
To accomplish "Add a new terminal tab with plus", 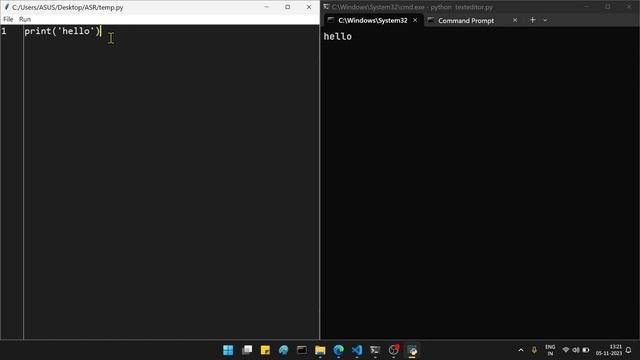I will tap(532, 20).
